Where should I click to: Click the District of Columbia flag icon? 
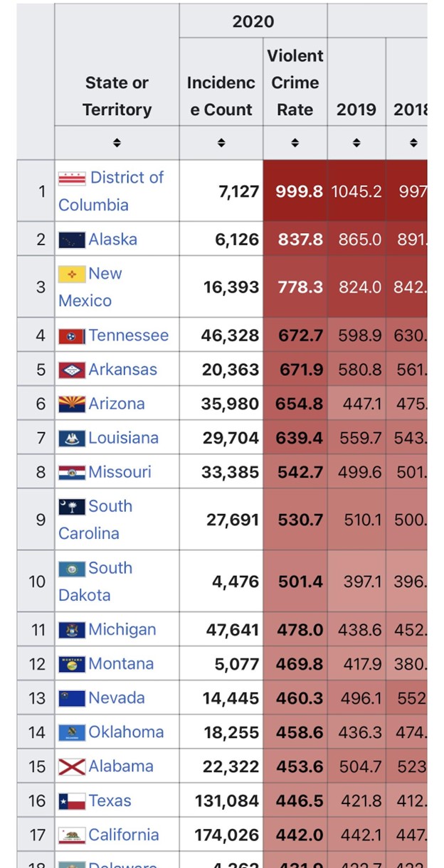coord(72,178)
